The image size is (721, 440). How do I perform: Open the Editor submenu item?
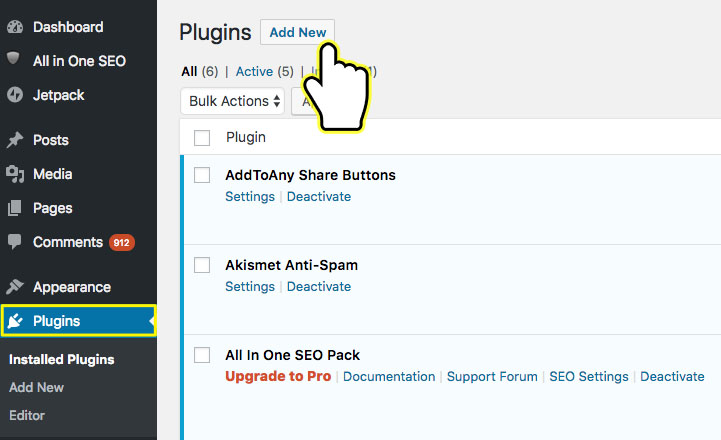coord(27,416)
